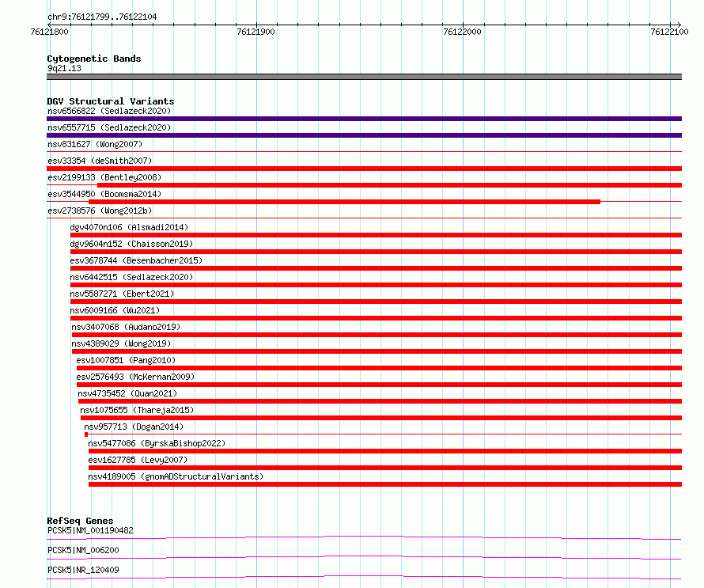Select the esv3678744 (Besenbacher2015) label
This screenshot has height=588, width=704.
pos(136,260)
